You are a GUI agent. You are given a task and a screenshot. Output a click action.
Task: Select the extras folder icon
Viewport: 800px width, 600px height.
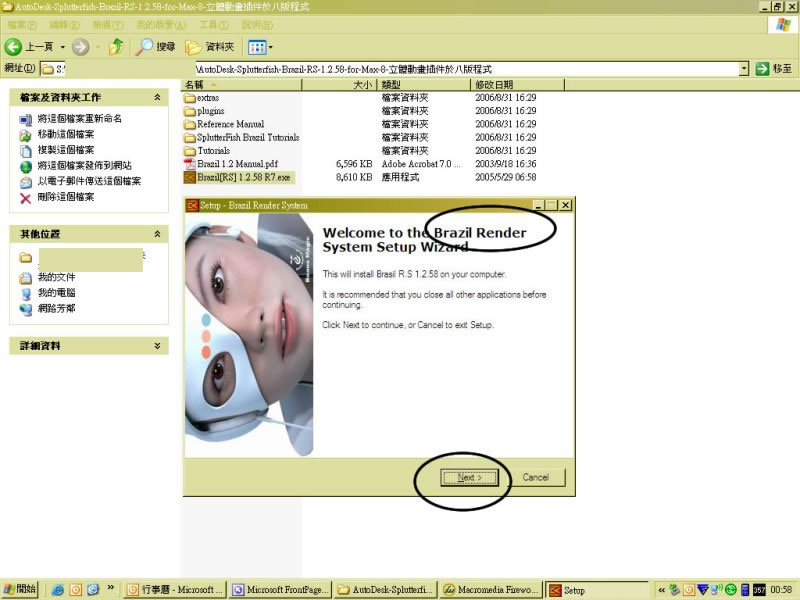[190, 97]
